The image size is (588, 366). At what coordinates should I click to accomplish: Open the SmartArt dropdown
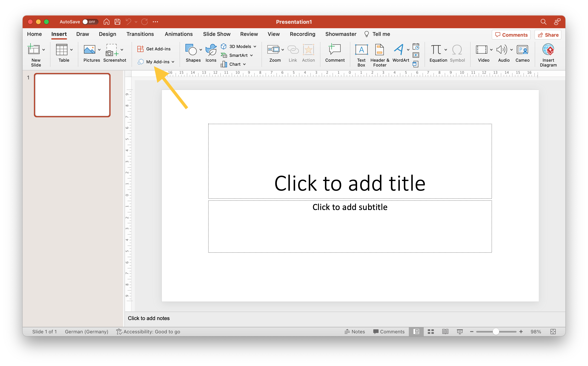(x=251, y=55)
